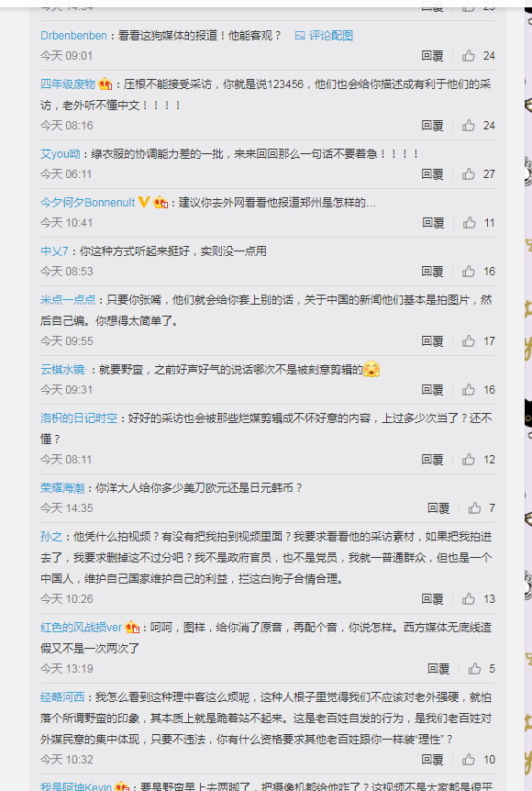Image resolution: width=532 pixels, height=791 pixels.
Task: Click thumbs-up on 艾you呦's comment
Action: pos(469,174)
